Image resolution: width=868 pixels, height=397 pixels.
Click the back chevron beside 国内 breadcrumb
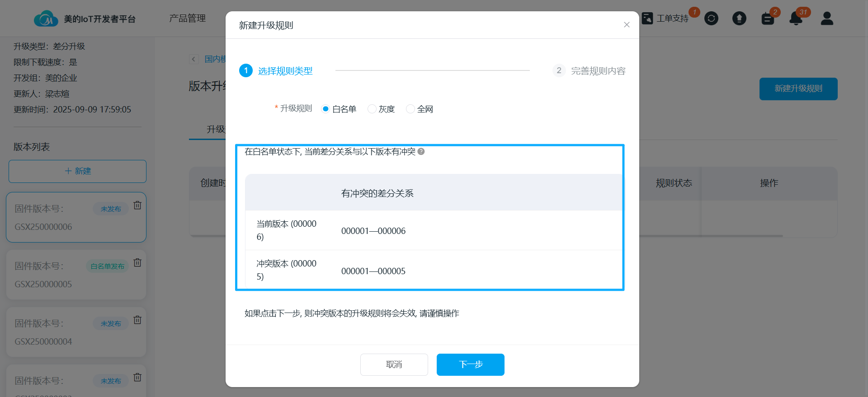click(x=194, y=59)
